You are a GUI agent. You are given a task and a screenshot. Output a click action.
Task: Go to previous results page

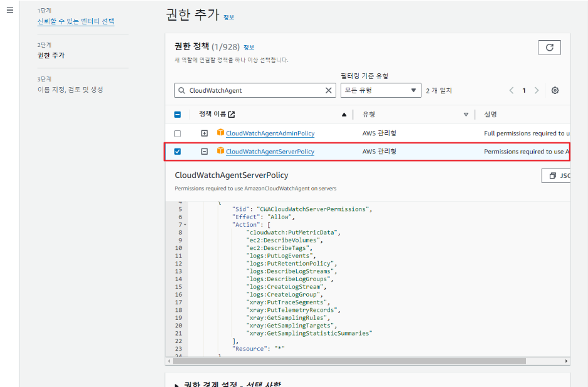(512, 90)
